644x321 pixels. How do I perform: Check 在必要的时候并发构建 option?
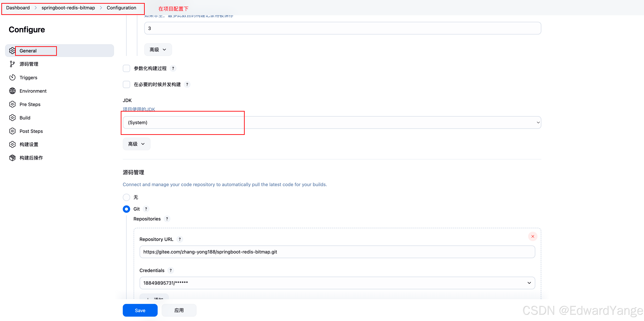click(x=126, y=84)
